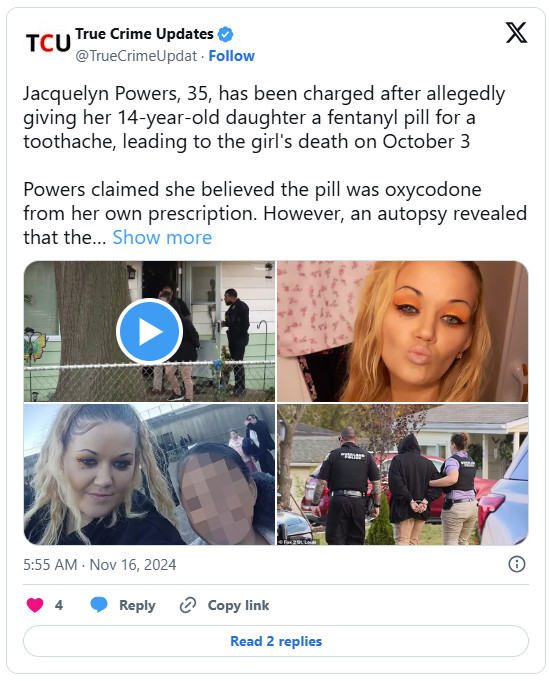Viewport: 549px width, 681px height.
Task: Open the blonde woman selfie thumbnail
Action: tap(403, 331)
